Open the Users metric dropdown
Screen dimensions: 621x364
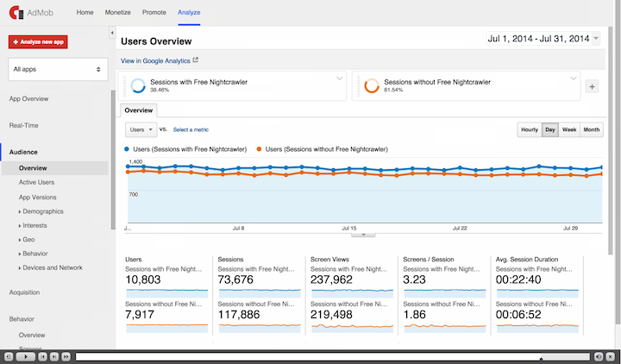coord(141,129)
